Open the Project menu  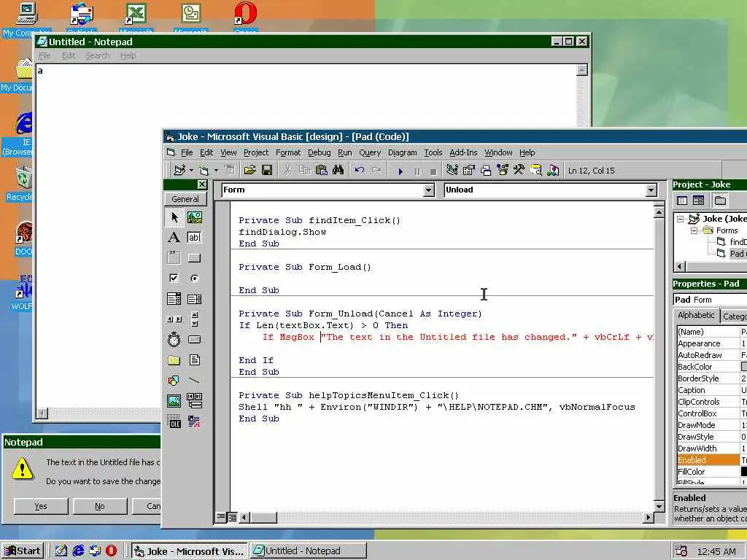pyautogui.click(x=256, y=152)
